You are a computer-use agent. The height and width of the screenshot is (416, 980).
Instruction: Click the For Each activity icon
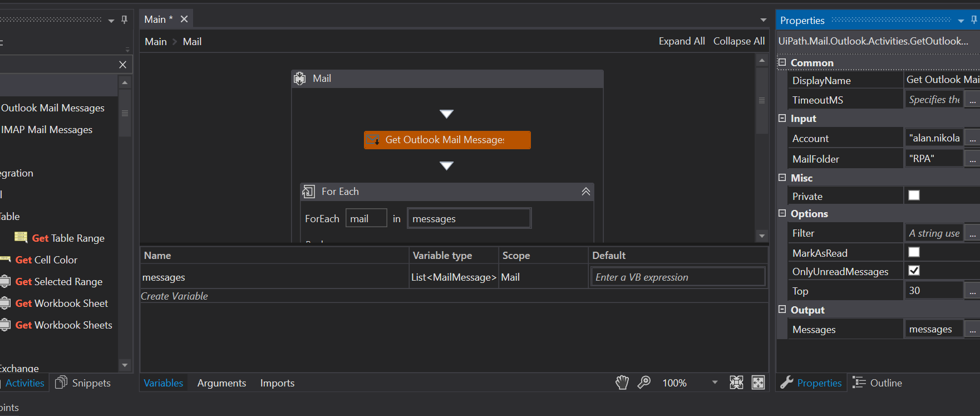point(308,192)
